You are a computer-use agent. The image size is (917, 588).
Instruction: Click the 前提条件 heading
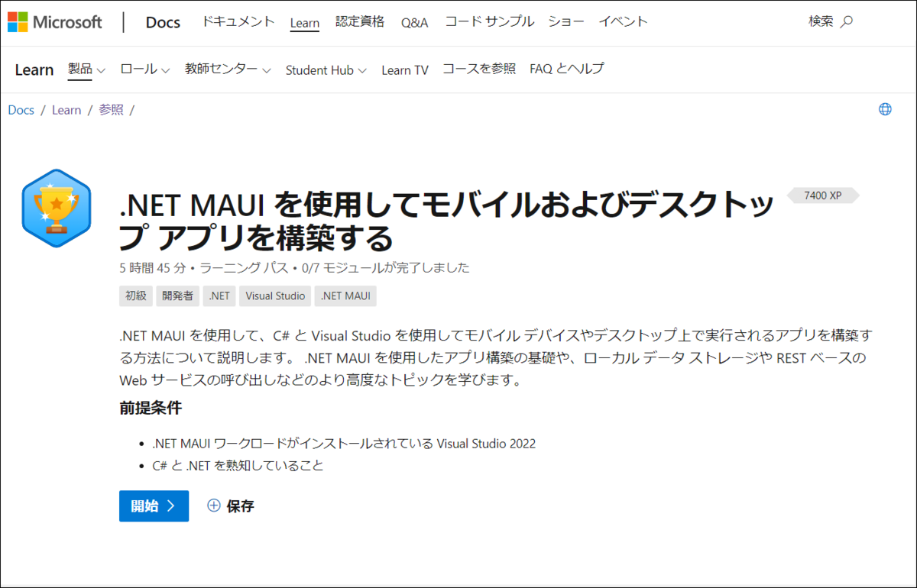pos(151,409)
